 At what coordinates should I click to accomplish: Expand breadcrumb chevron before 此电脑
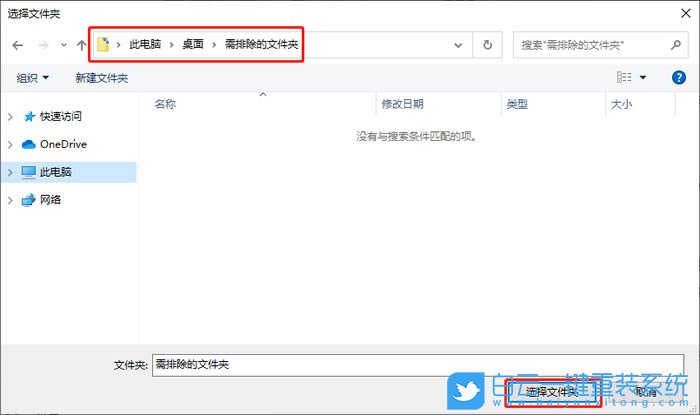(118, 45)
